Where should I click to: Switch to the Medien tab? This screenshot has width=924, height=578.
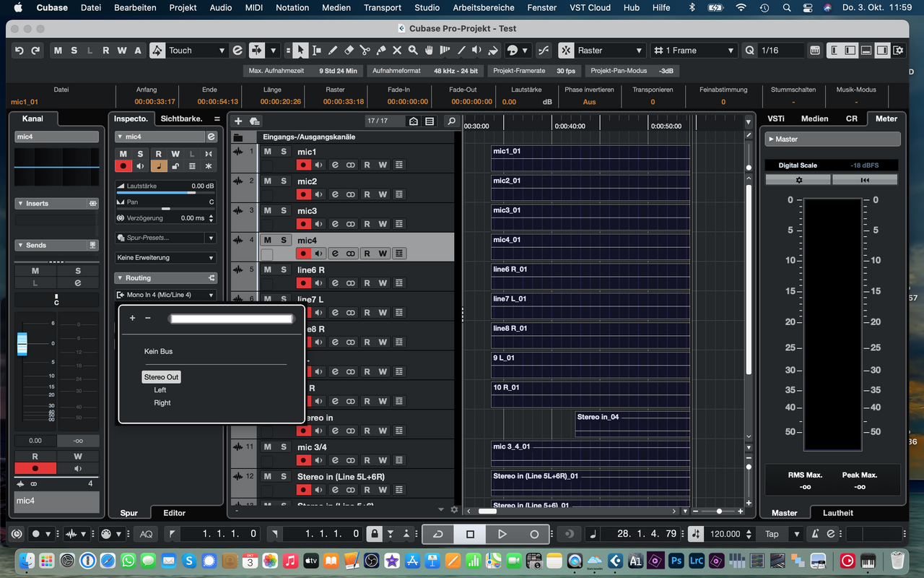pyautogui.click(x=814, y=118)
